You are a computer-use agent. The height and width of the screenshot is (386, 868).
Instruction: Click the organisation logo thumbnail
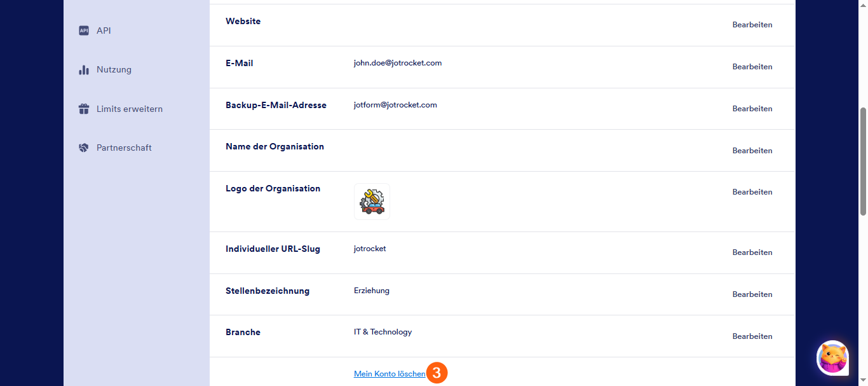coord(372,202)
